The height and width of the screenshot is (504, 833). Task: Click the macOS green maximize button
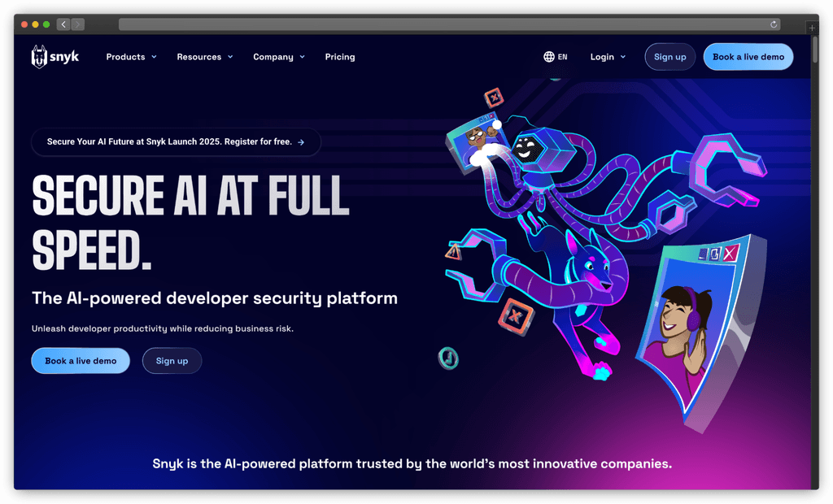point(46,24)
